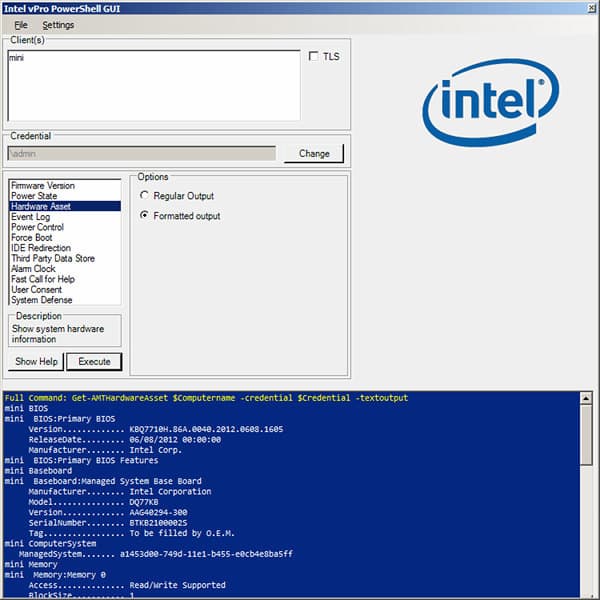This screenshot has width=600, height=600.
Task: Select Hardware Asset in the list
Action: click(65, 206)
